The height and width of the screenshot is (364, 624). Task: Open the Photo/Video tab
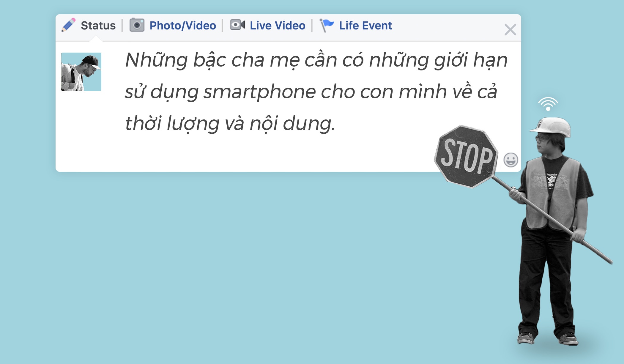coord(182,26)
